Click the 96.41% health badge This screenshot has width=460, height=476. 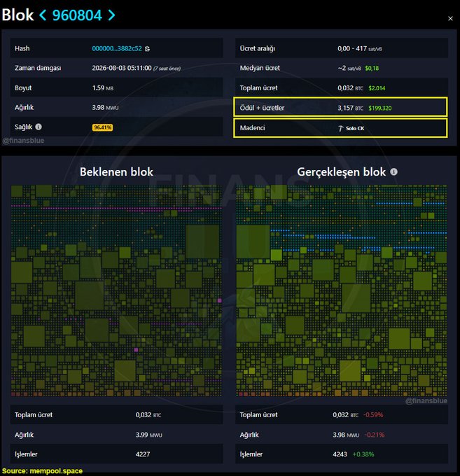pyautogui.click(x=103, y=127)
